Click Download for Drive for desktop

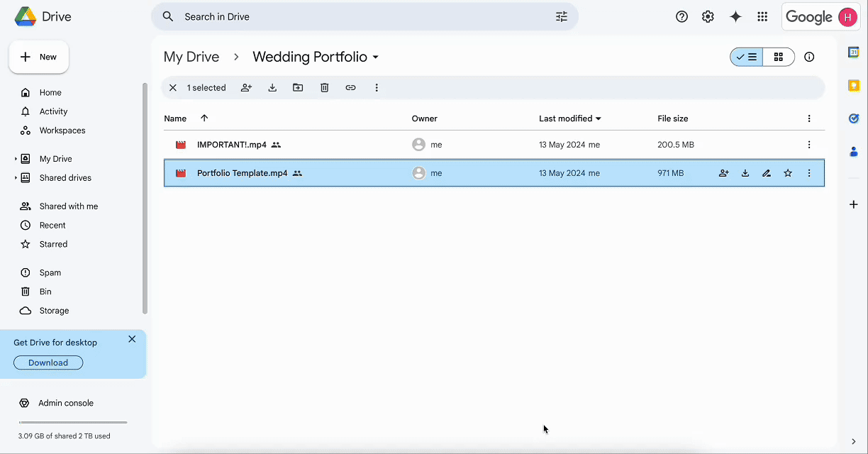tap(48, 362)
